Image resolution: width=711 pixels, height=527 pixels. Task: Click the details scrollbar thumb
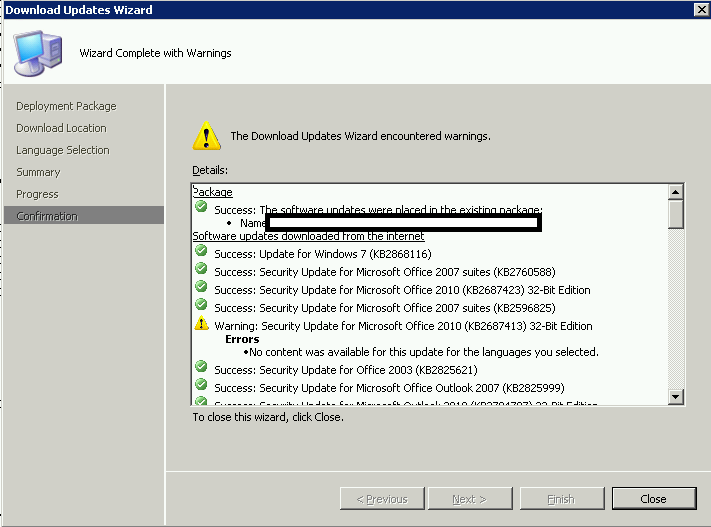[x=675, y=214]
